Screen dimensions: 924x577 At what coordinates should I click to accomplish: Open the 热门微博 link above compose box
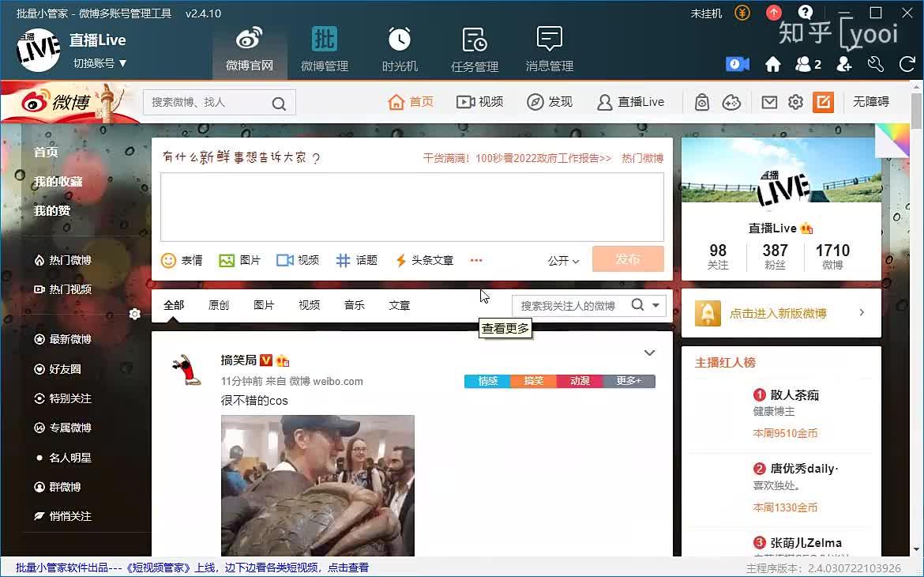642,158
